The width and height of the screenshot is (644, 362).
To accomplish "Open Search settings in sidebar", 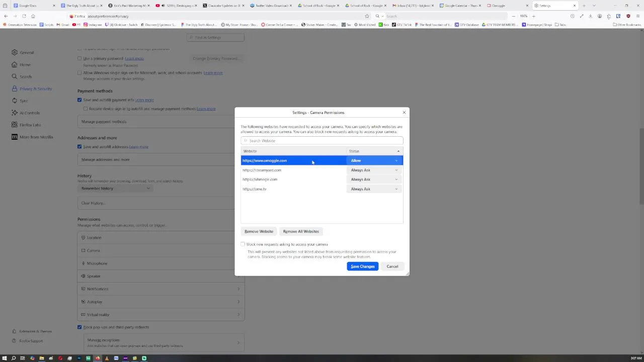I will [22, 76].
